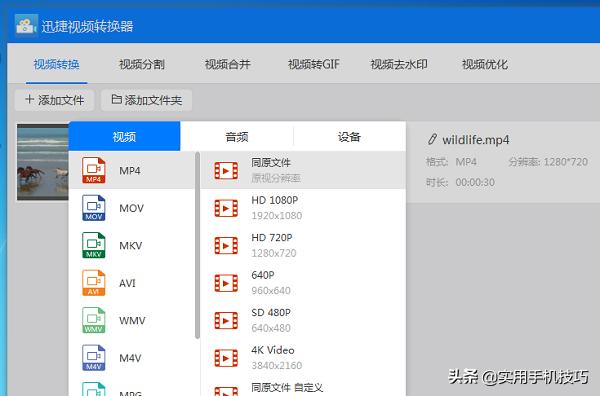Click the film icon beside SD 480P
Image resolution: width=600 pixels, height=396 pixels.
coord(226,321)
